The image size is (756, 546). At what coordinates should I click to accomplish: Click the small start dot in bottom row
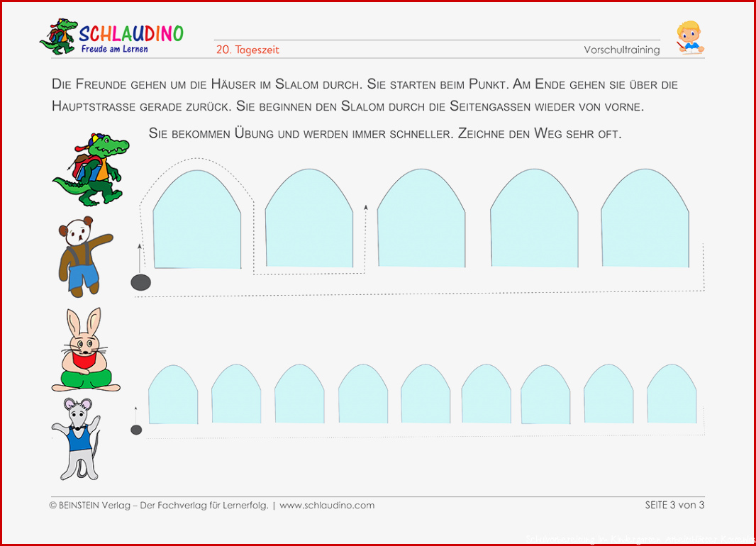click(136, 430)
